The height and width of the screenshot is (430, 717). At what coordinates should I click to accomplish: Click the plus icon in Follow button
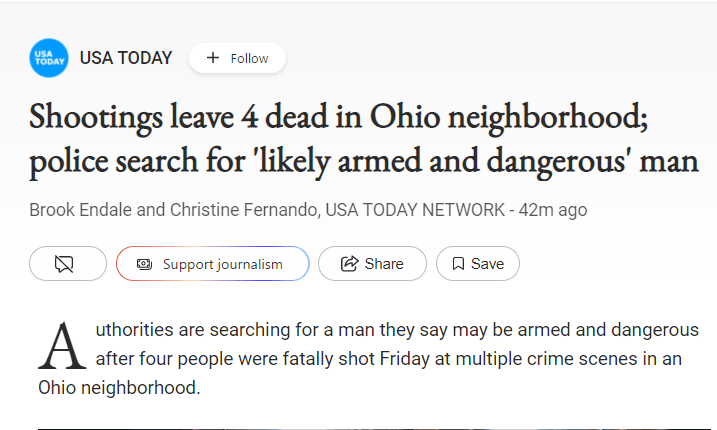pyautogui.click(x=212, y=58)
